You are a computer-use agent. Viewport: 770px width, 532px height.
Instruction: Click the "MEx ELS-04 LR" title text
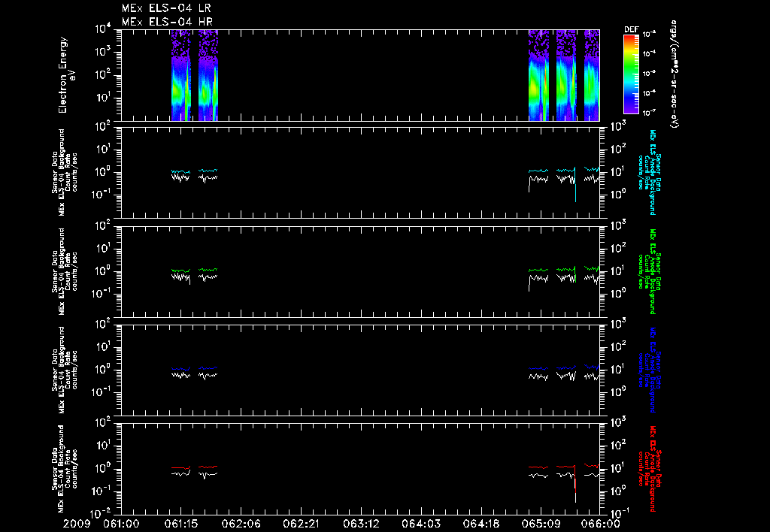[166, 8]
